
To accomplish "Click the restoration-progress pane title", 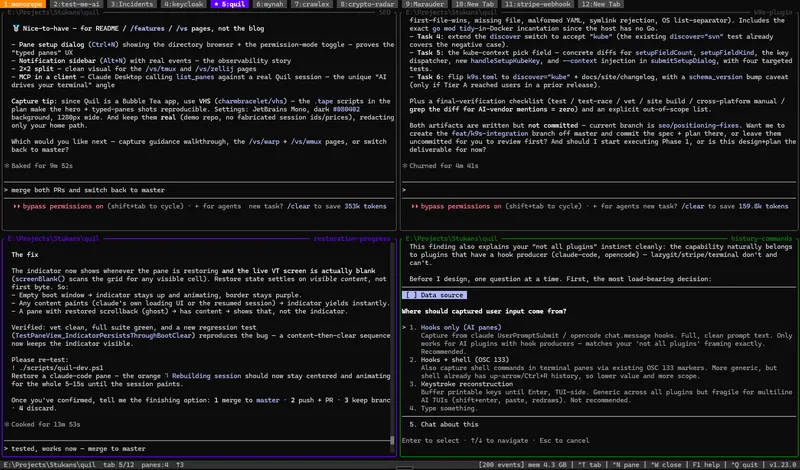I will [x=352, y=238].
